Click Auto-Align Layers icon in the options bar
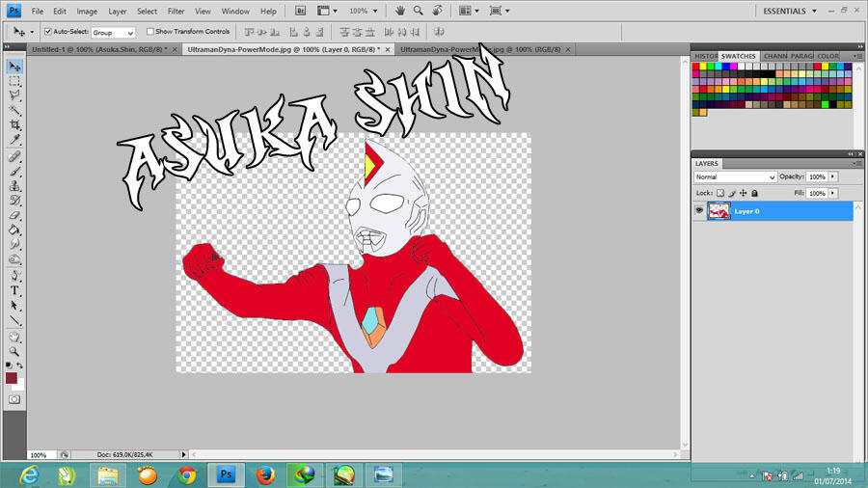 click(439, 32)
